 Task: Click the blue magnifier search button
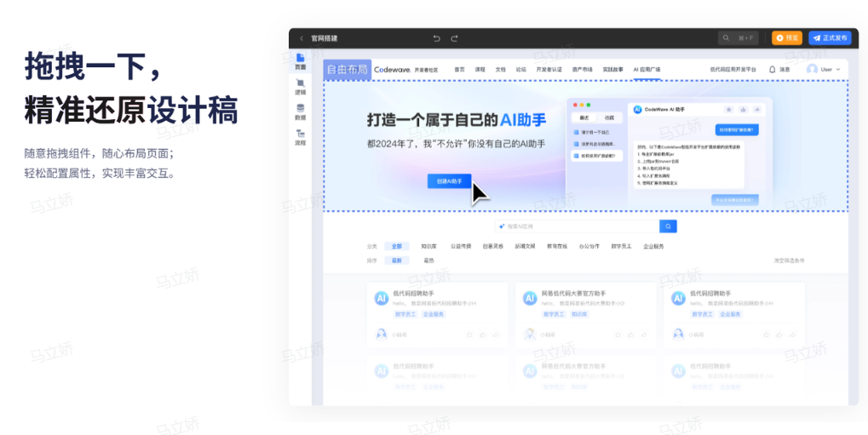[x=668, y=226]
